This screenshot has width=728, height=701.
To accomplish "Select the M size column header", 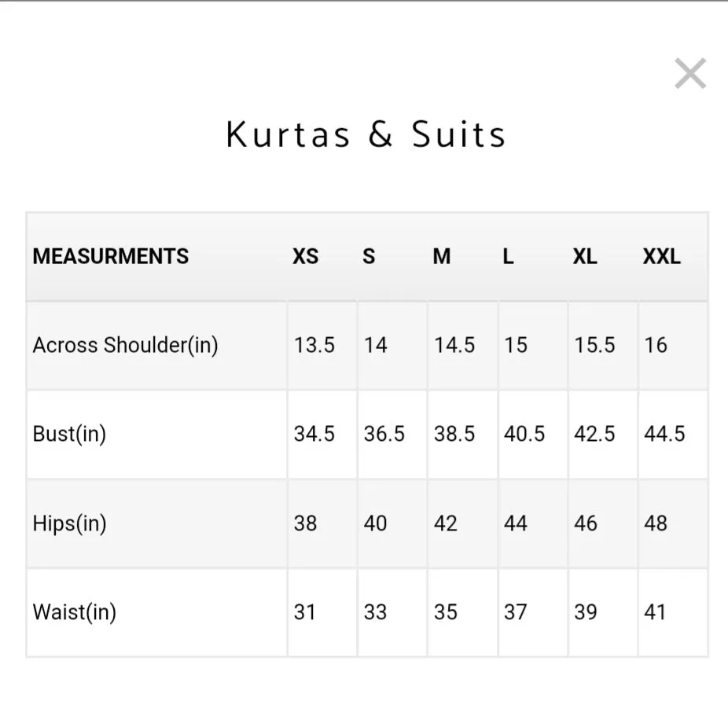I will (442, 256).
